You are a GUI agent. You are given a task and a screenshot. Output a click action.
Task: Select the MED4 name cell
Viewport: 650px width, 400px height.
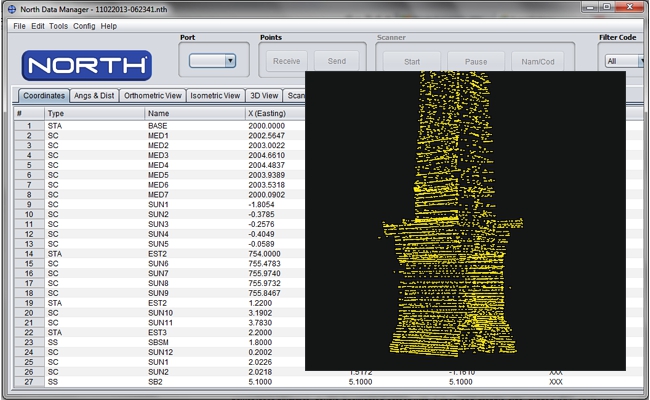click(195, 165)
